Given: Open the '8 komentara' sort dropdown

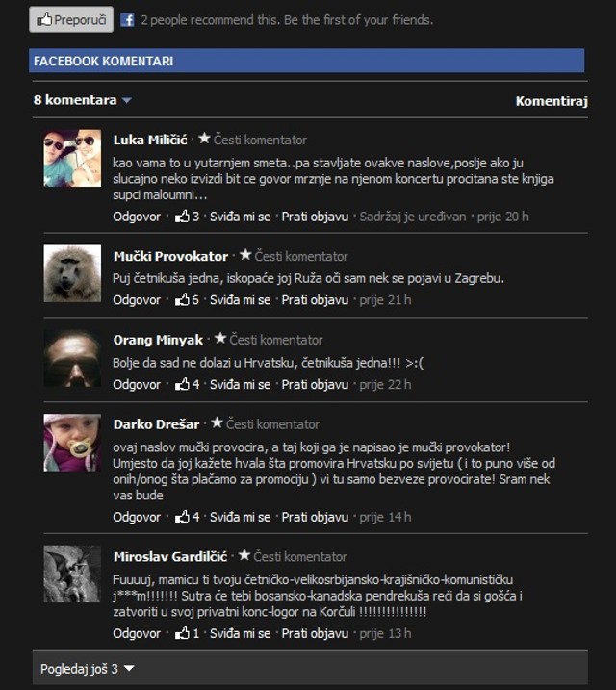Looking at the screenshot, I should (83, 100).
